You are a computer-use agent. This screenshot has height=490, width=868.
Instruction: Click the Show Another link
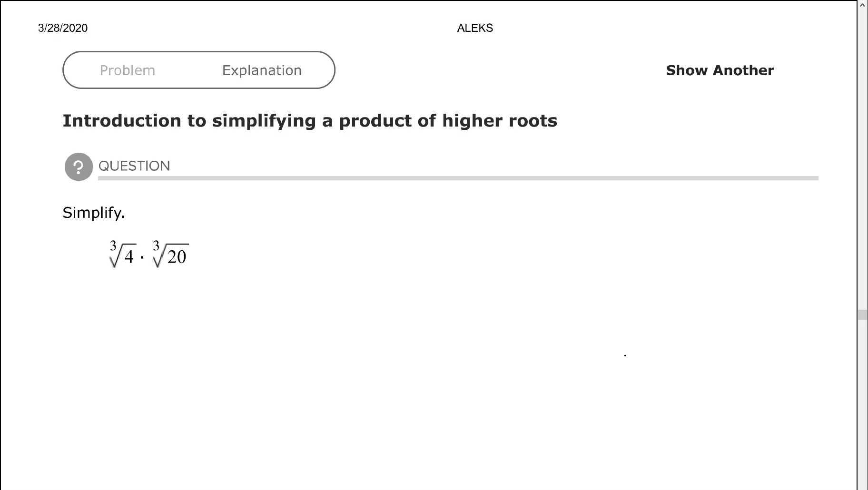point(719,70)
